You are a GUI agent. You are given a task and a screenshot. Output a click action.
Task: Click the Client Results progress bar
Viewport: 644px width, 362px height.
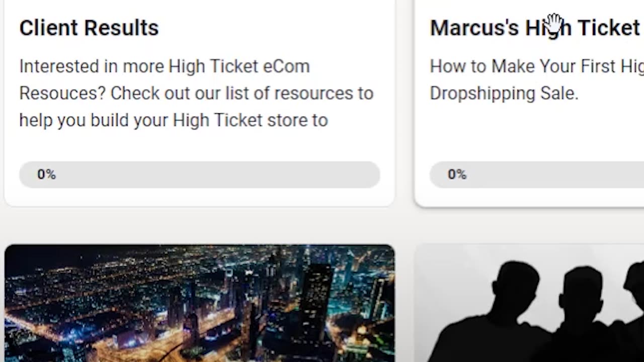(x=199, y=174)
